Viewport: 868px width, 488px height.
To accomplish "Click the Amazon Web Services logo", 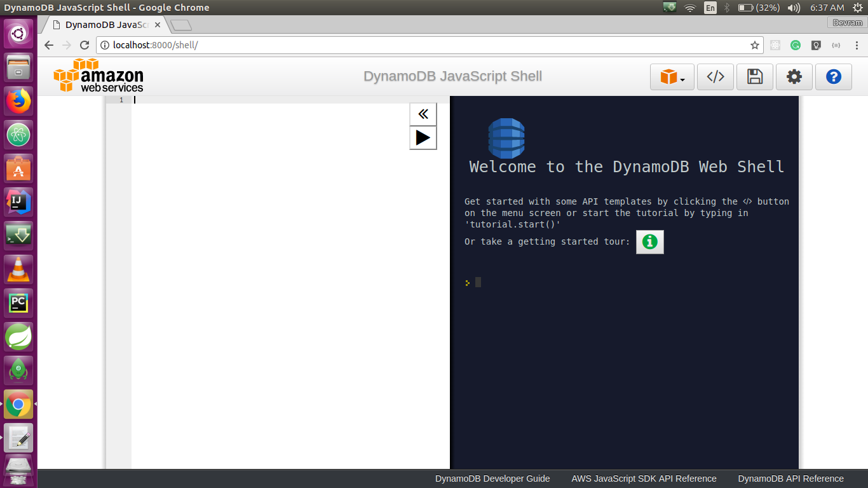I will click(x=98, y=76).
